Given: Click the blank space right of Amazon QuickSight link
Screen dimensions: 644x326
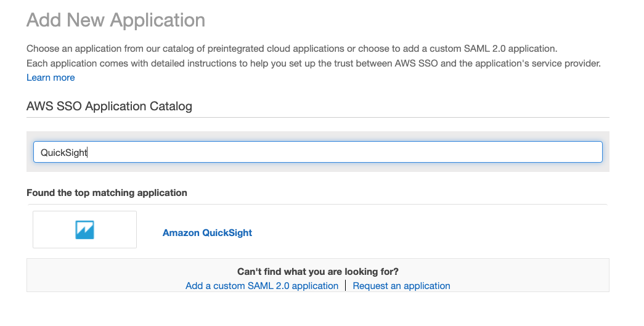Looking at the screenshot, I should (x=431, y=233).
